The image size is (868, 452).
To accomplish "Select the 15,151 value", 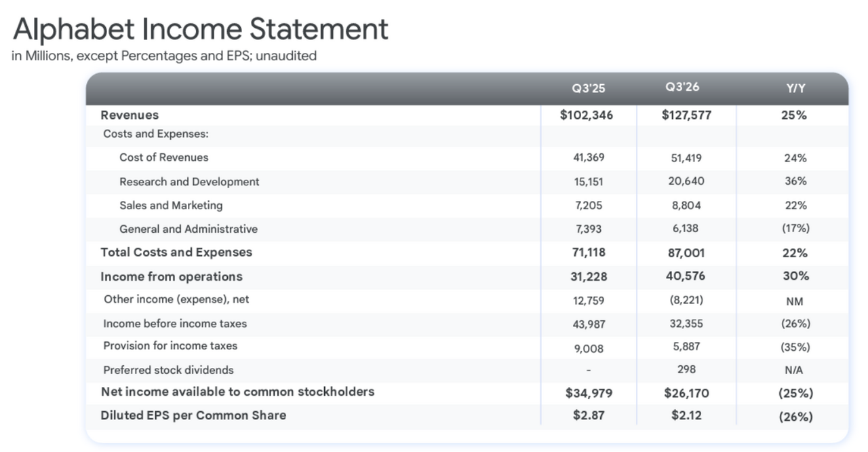I will [x=588, y=182].
